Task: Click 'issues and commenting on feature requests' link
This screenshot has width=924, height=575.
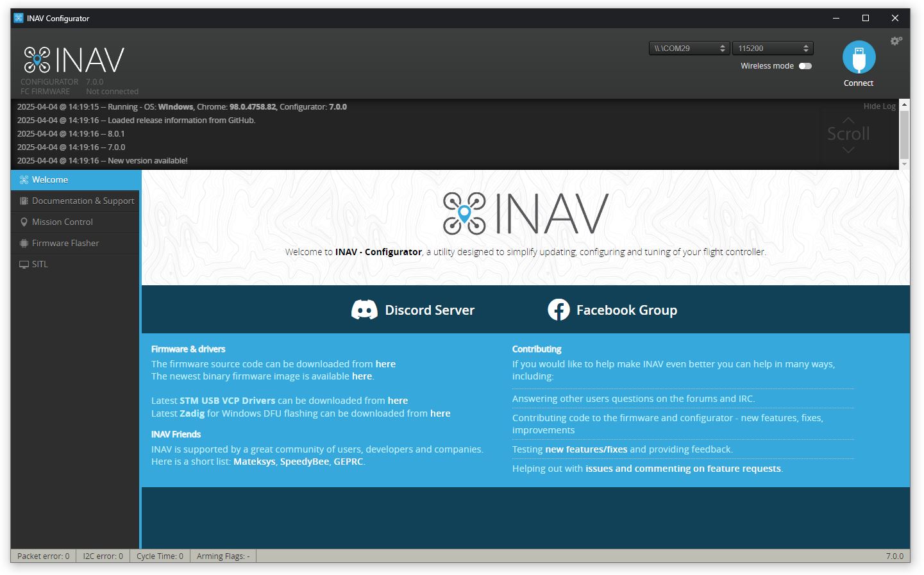Action: (683, 469)
